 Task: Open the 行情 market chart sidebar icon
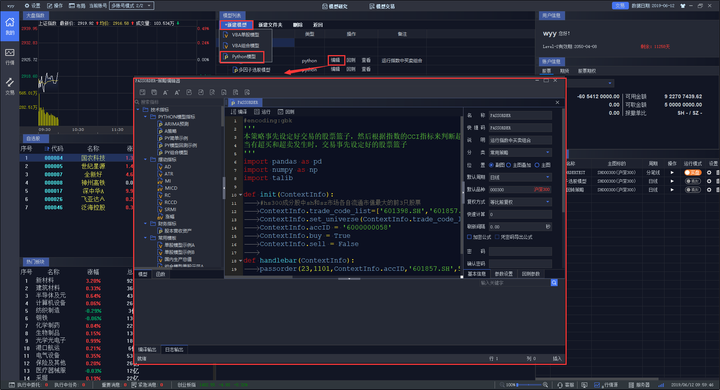[10, 56]
